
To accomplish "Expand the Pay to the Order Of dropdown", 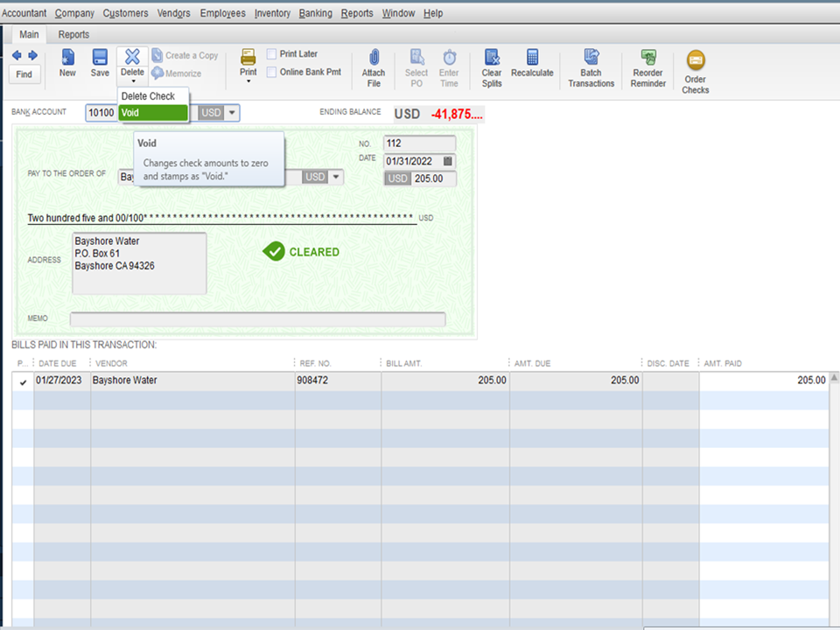I will click(x=336, y=177).
